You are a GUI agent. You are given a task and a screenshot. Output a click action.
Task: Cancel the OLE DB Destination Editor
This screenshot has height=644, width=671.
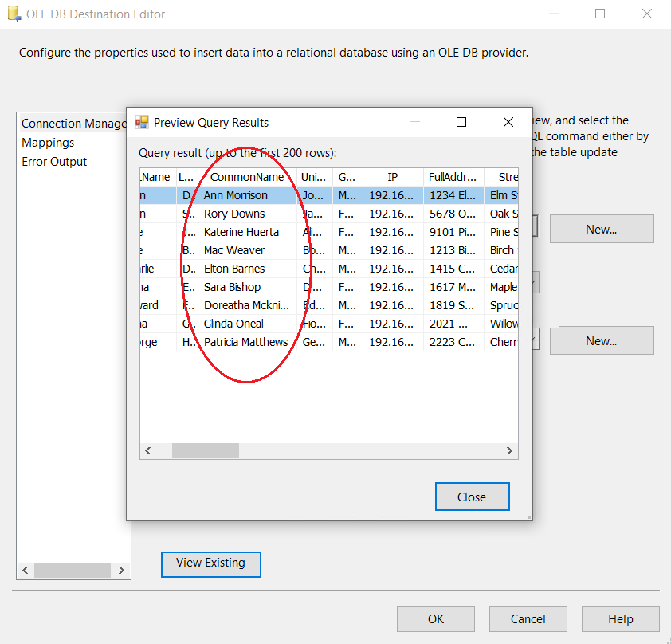click(528, 619)
